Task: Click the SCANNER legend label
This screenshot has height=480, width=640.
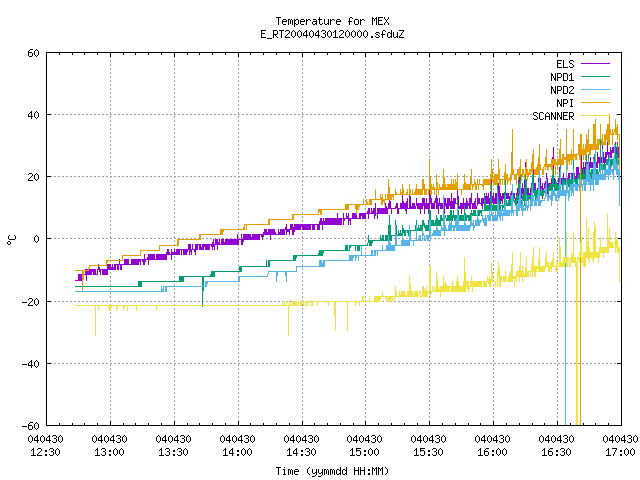Action: [x=553, y=116]
